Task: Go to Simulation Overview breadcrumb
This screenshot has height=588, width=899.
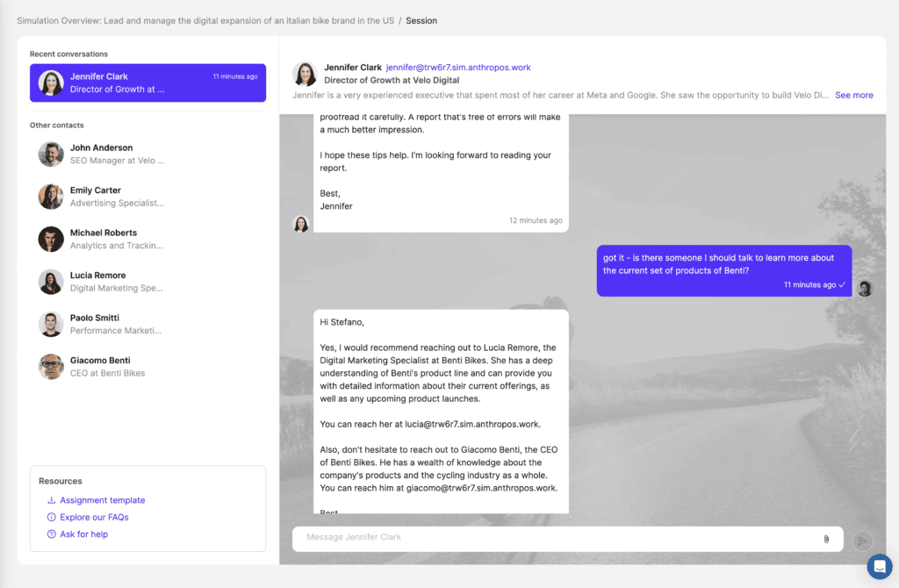Action: (x=205, y=20)
